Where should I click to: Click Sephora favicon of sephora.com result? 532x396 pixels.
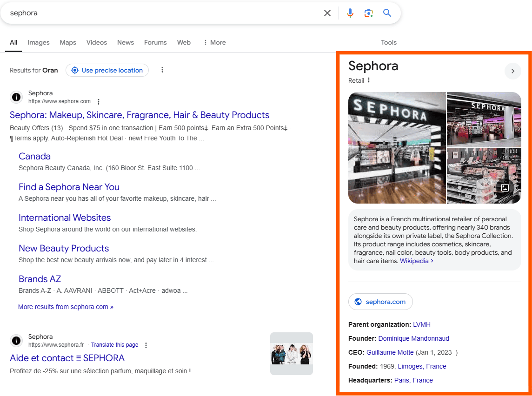[x=16, y=97]
